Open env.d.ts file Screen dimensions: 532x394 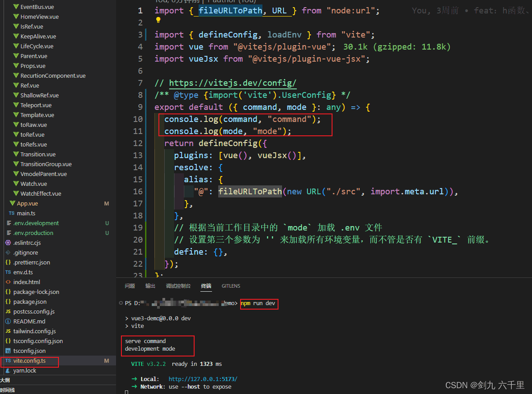click(x=23, y=272)
